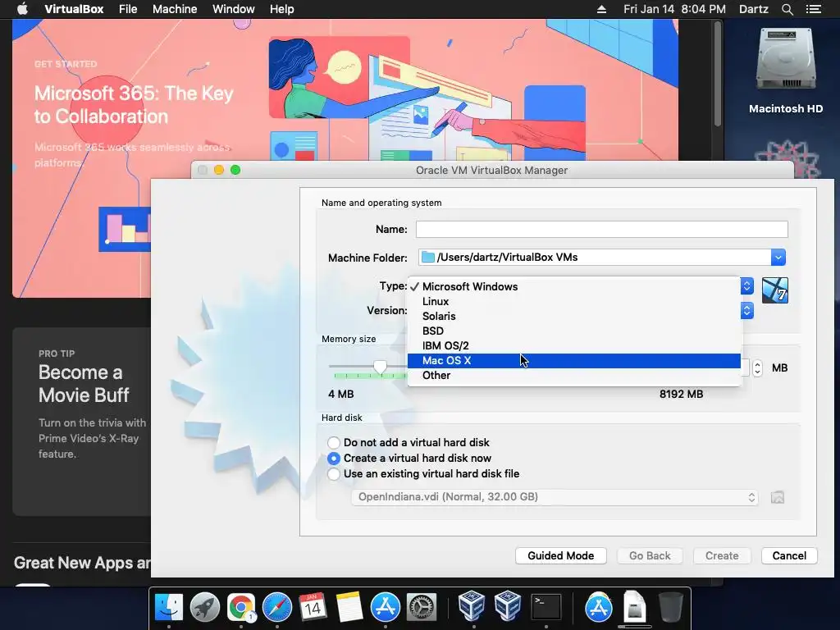This screenshot has height=630, width=840.
Task: Choose Mac OS X in Type list
Action: [573, 361]
